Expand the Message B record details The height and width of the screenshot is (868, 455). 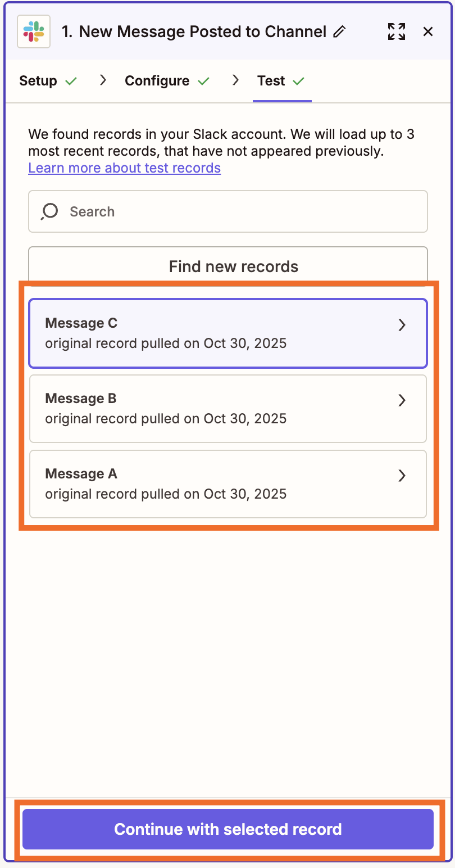(402, 400)
